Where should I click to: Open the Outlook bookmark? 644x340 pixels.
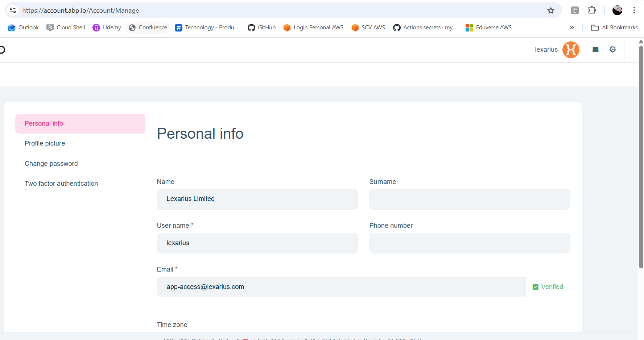pos(24,28)
